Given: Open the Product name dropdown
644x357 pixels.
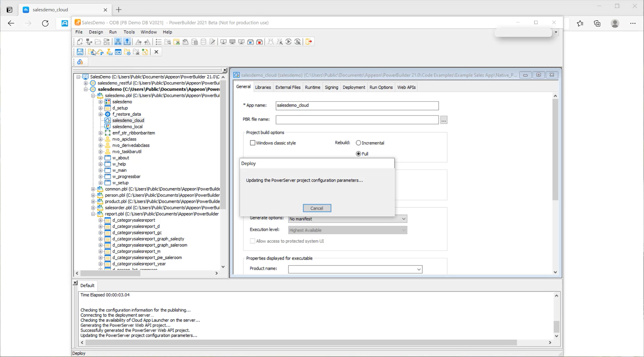Looking at the screenshot, I should click(419, 269).
